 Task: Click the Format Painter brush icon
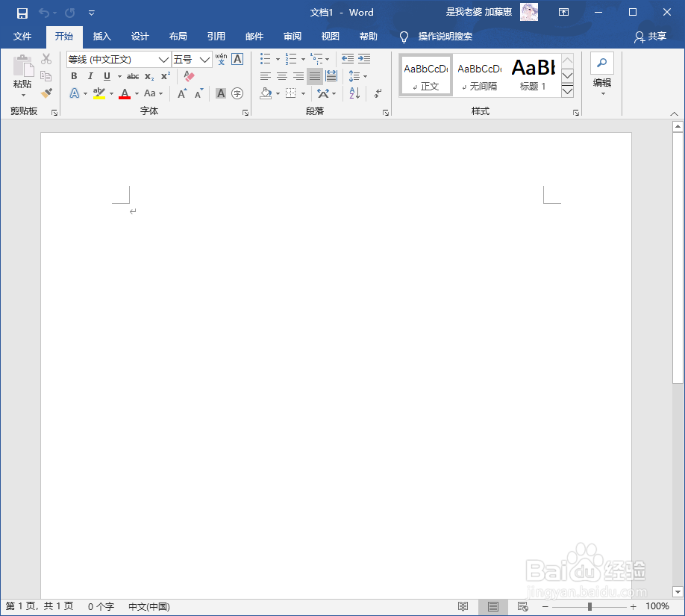tap(46, 93)
